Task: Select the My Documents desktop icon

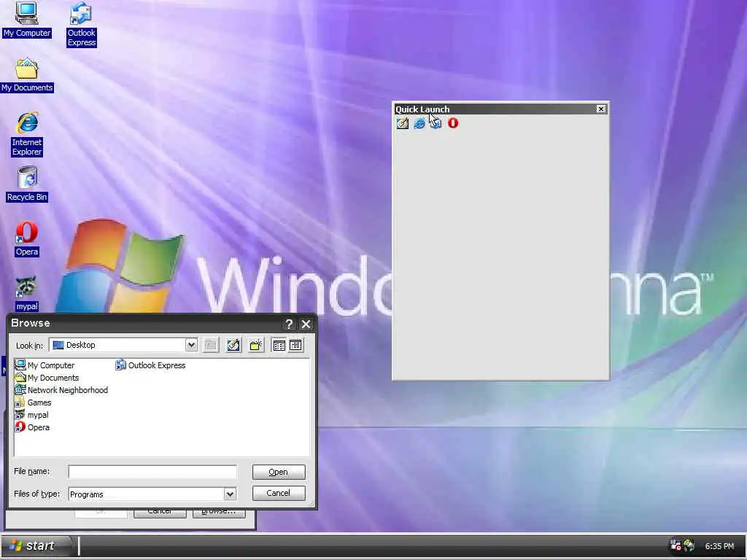Action: click(x=27, y=75)
